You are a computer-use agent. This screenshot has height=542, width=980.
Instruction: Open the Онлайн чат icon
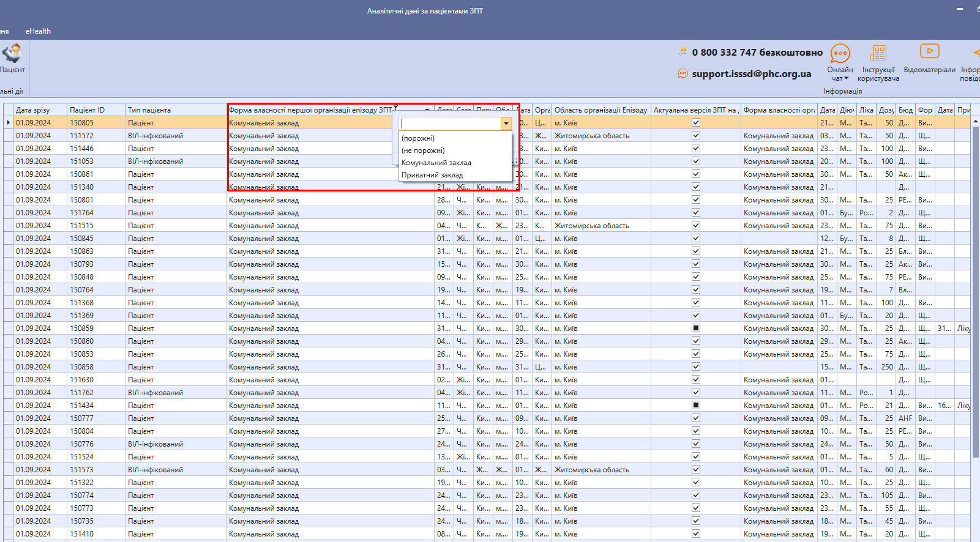pyautogui.click(x=840, y=53)
